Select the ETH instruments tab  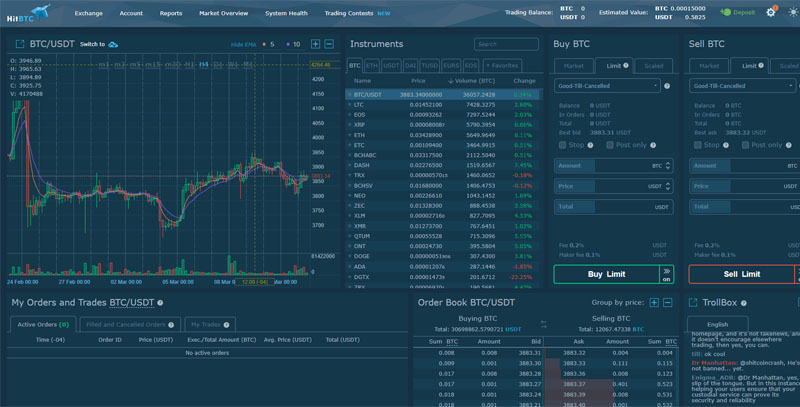pyautogui.click(x=371, y=66)
